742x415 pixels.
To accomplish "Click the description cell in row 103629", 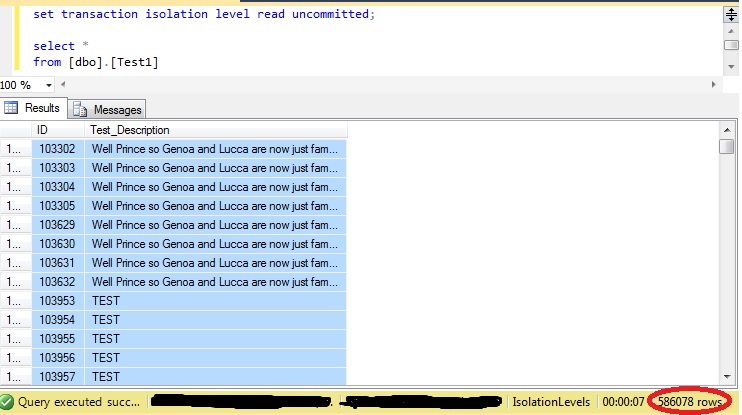I will click(x=216, y=225).
